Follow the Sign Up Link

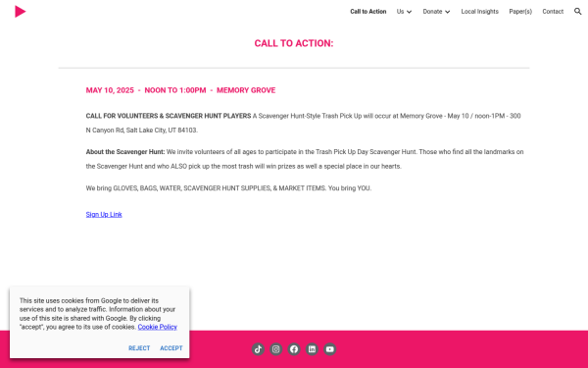(104, 214)
